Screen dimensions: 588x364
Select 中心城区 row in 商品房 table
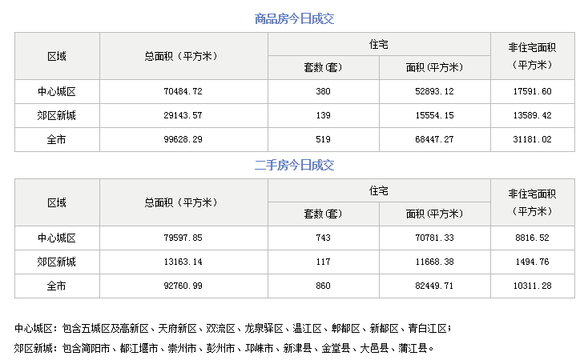[57, 92]
